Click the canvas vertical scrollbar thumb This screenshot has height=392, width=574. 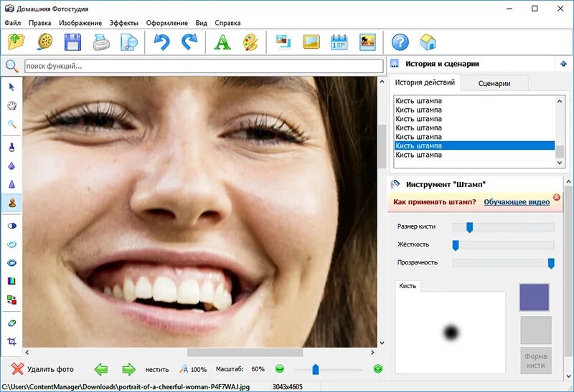coord(382,146)
